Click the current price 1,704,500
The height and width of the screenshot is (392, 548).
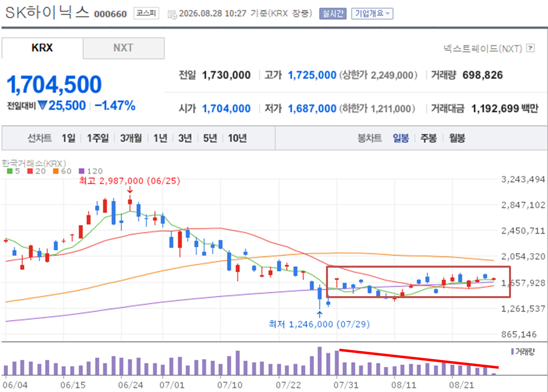pos(54,84)
